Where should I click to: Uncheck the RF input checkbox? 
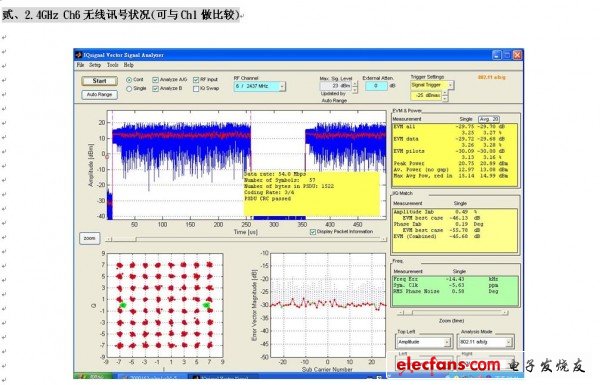tap(196, 80)
